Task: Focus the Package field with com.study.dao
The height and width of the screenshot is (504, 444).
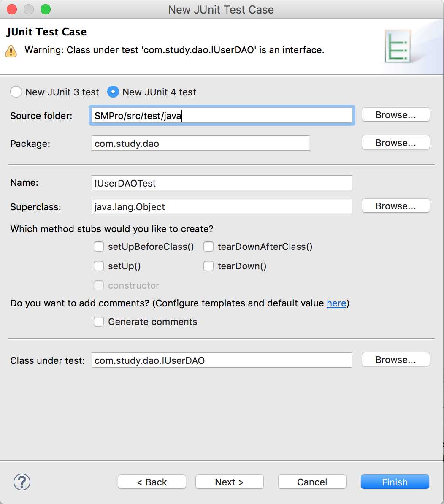Action: tap(200, 144)
